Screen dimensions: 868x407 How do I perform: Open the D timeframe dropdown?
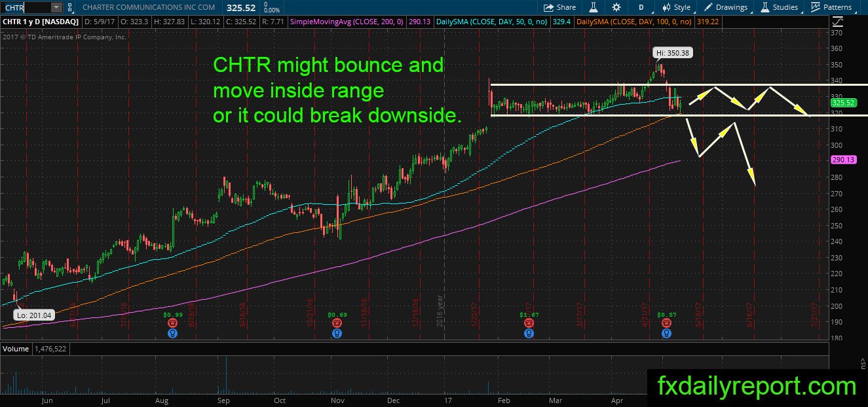(640, 7)
